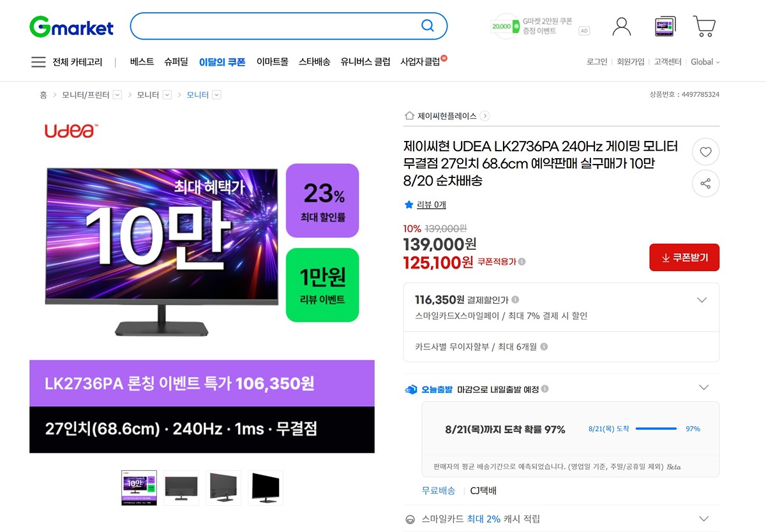Open the shopping cart icon

704,26
